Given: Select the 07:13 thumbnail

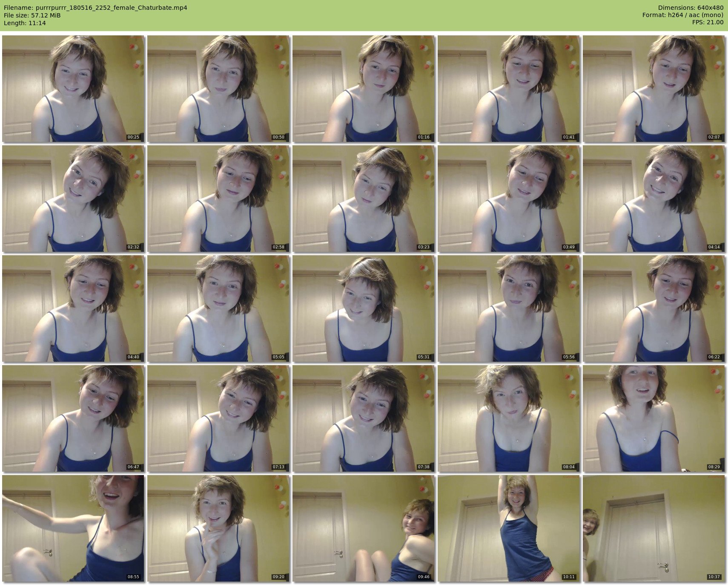Looking at the screenshot, I should tap(218, 418).
